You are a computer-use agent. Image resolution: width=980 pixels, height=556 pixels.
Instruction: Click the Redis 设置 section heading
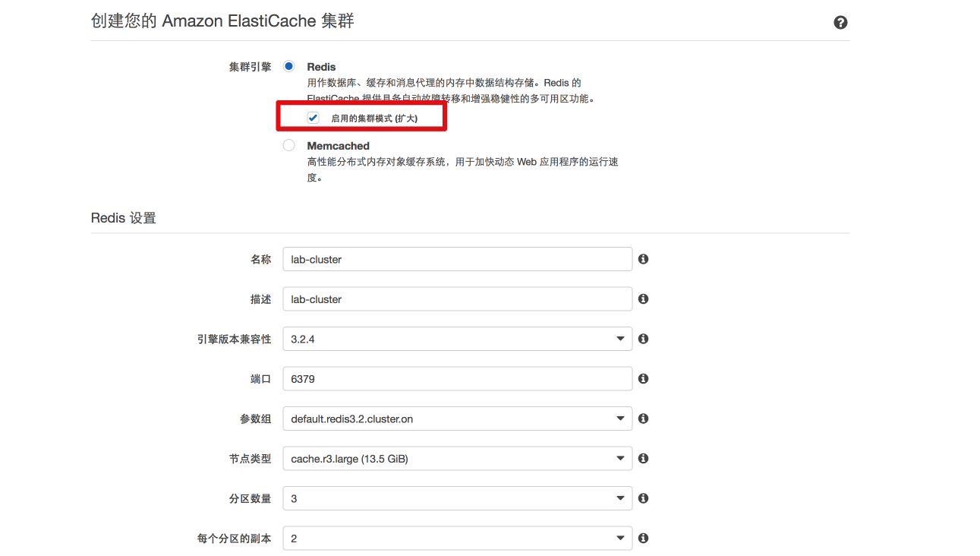click(124, 218)
